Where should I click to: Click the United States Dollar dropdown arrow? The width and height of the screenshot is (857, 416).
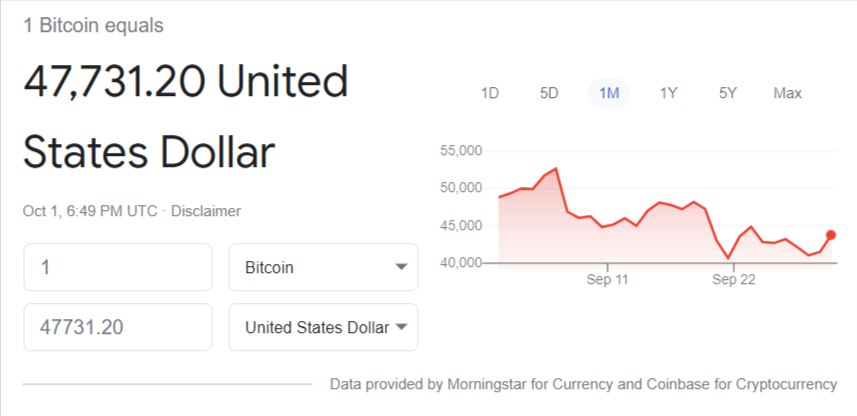coord(401,327)
